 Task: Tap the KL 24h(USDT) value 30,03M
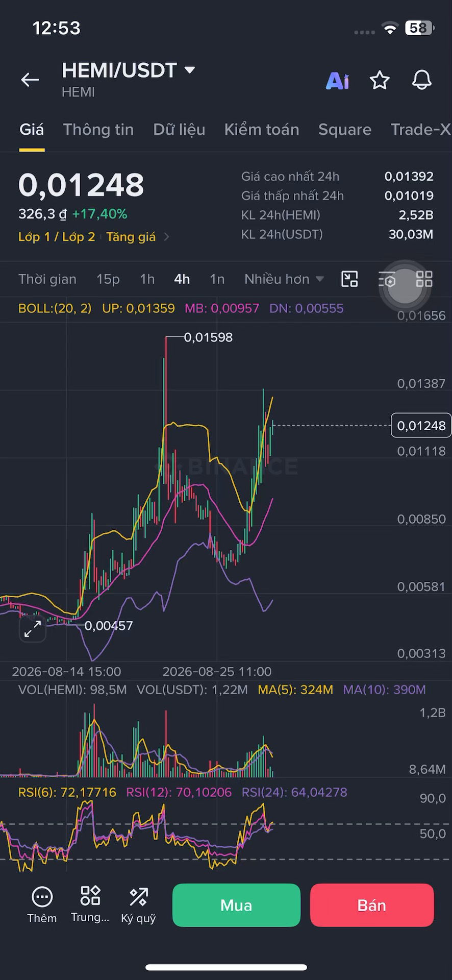point(411,235)
